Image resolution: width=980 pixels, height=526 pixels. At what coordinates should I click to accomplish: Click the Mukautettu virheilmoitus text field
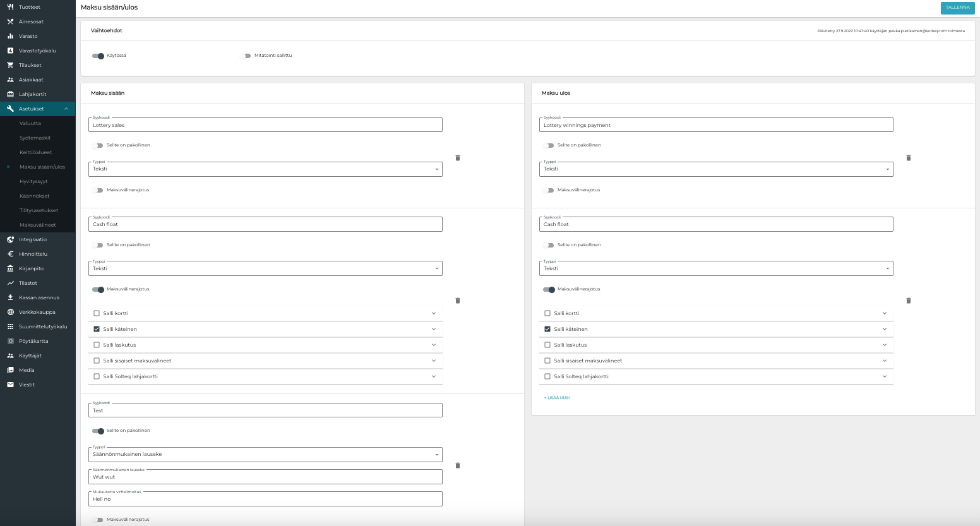265,499
